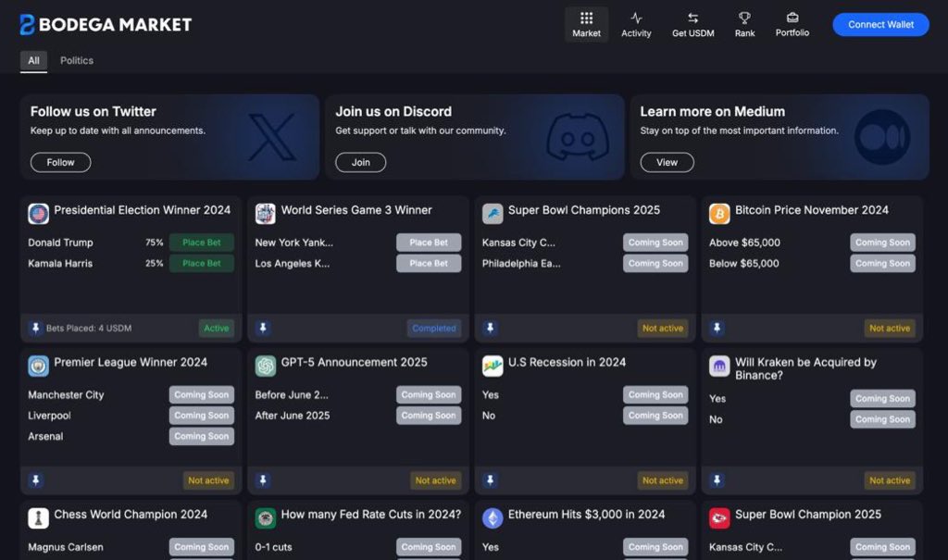Click Join on the Discord banner
The image size is (948, 560).
[x=360, y=162]
